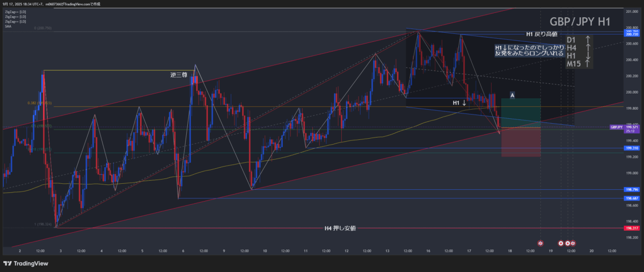Select the red 198.317 price label
Viewport: 644px width, 272px height.
click(x=631, y=228)
